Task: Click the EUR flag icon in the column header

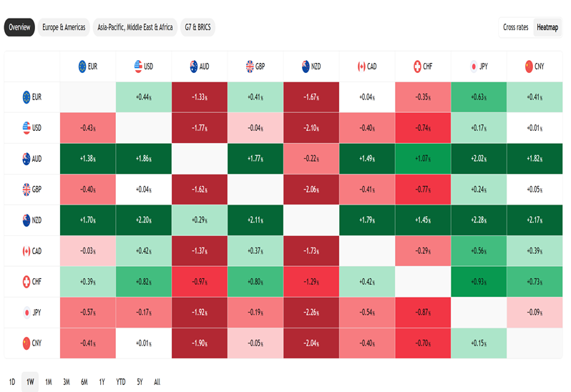Action: coord(83,67)
